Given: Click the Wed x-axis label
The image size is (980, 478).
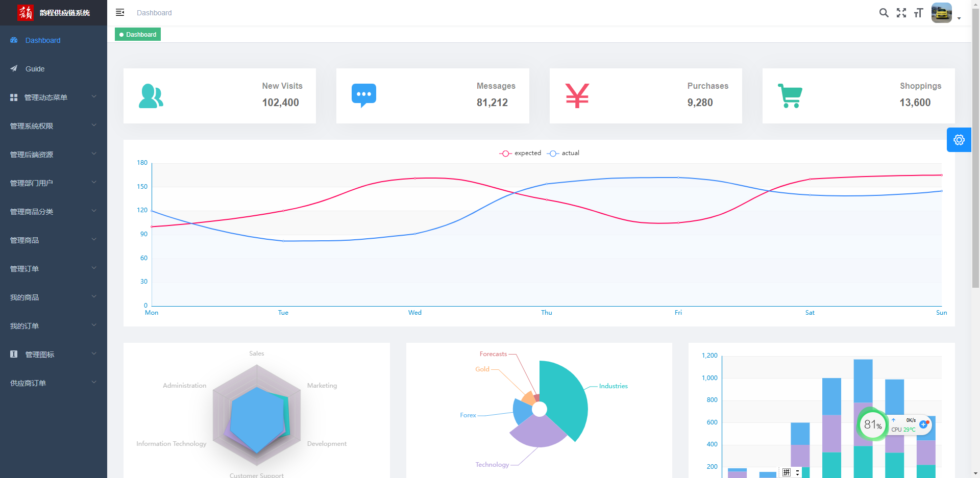Looking at the screenshot, I should tap(415, 312).
